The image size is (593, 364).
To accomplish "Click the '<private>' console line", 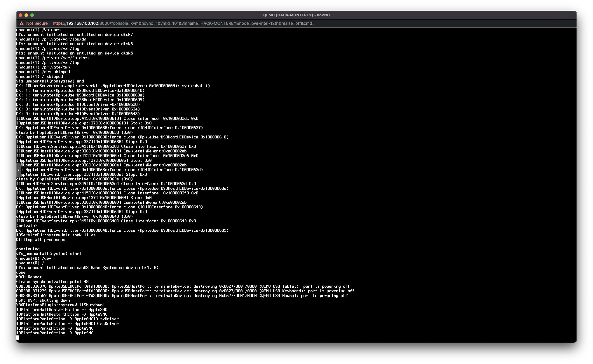I will (27, 226).
